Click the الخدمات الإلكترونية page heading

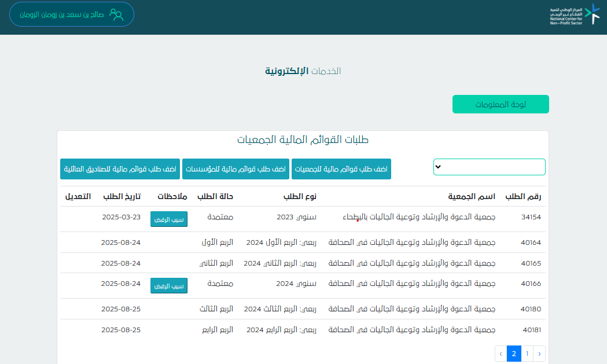pos(303,71)
